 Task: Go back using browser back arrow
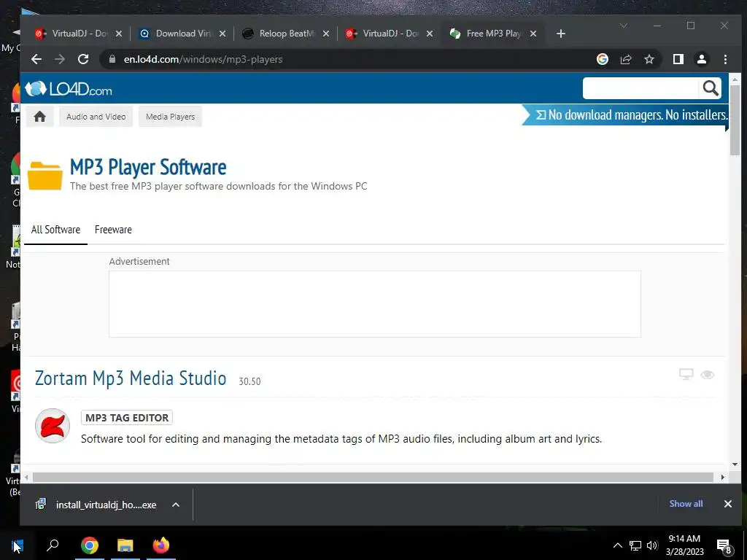pyautogui.click(x=36, y=59)
